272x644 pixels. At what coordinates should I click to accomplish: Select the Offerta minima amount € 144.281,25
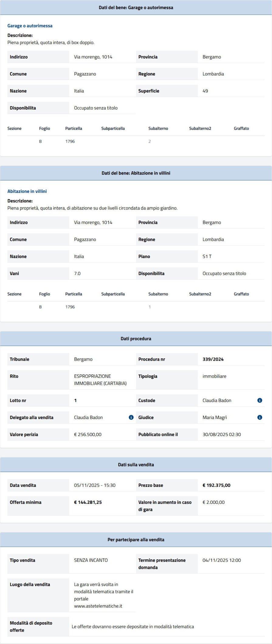point(88,502)
